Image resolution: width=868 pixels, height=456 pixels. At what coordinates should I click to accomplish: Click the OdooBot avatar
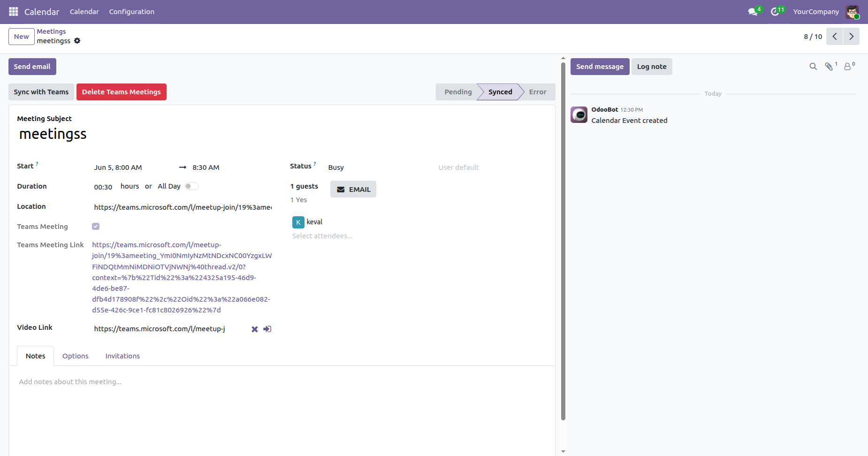(x=579, y=115)
